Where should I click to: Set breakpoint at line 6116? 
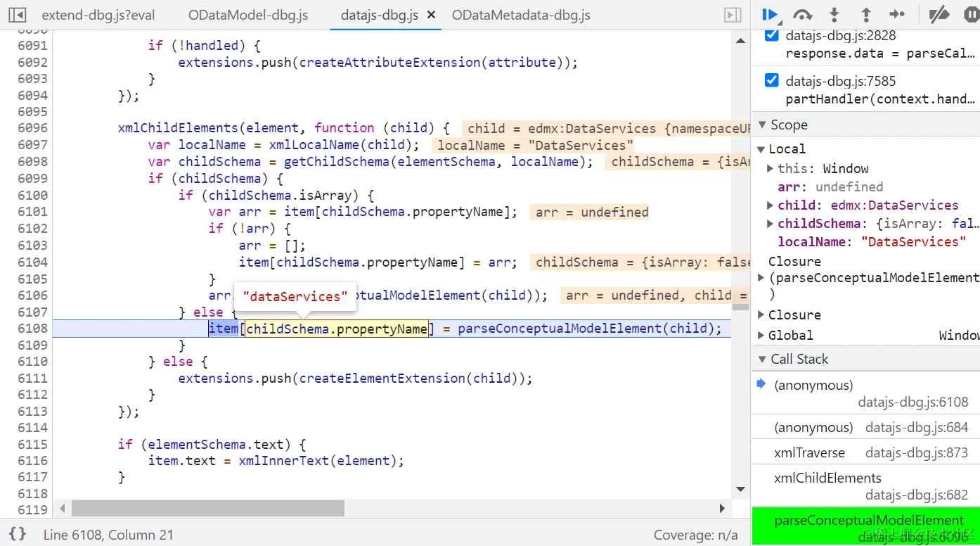coord(32,461)
